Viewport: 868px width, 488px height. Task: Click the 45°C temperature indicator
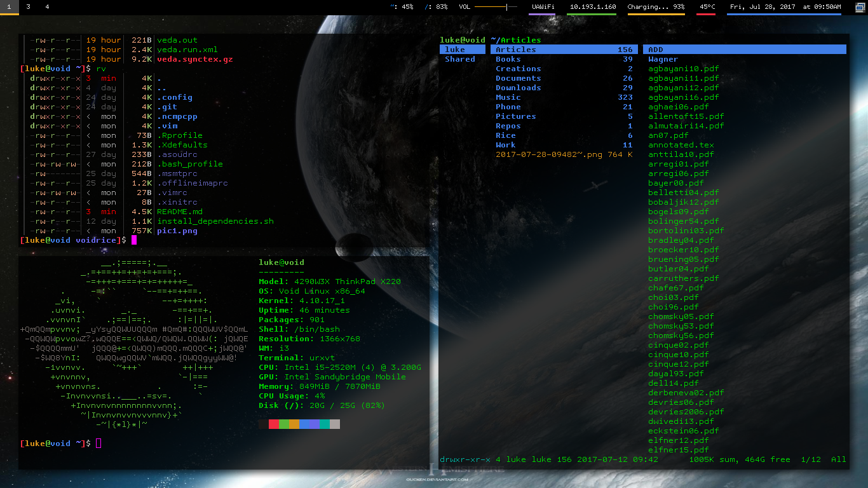[x=707, y=7]
